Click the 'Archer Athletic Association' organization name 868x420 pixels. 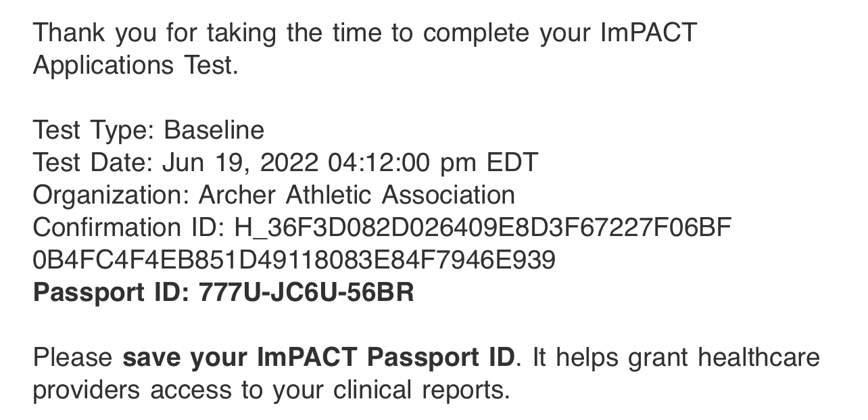click(x=356, y=195)
